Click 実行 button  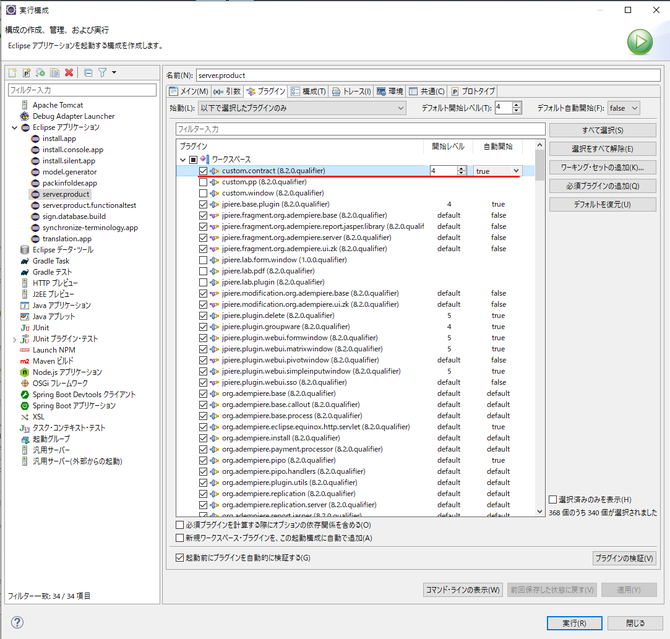point(574,623)
